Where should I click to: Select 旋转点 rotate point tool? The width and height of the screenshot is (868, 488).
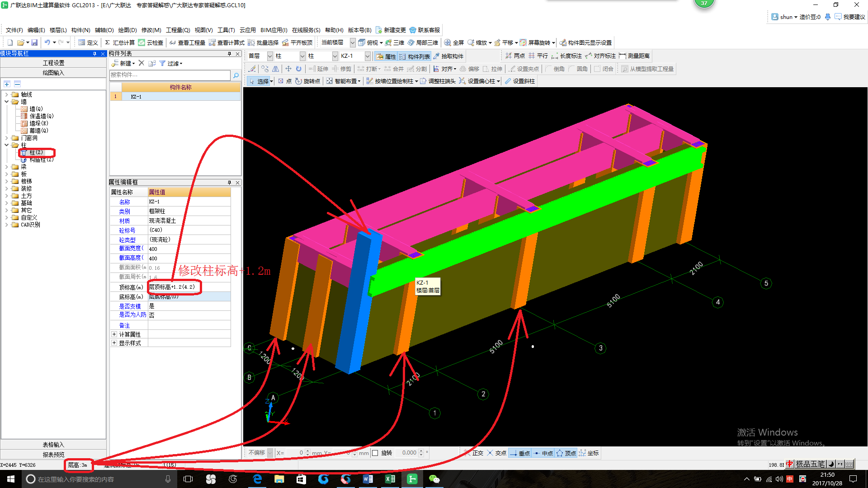[307, 81]
